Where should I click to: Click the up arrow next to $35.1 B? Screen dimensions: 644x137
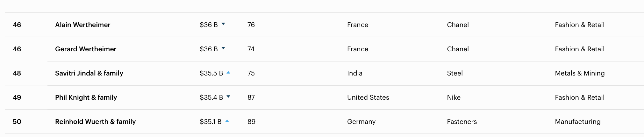tap(227, 121)
